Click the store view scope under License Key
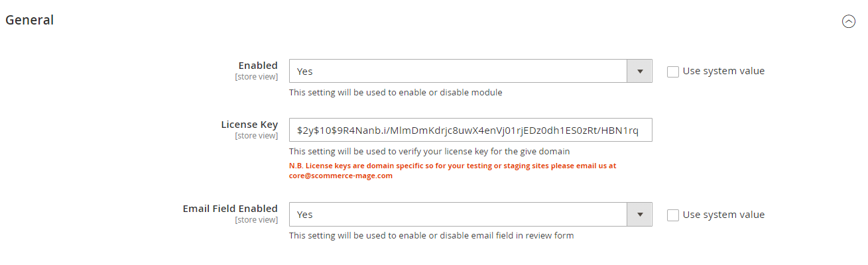 [256, 136]
